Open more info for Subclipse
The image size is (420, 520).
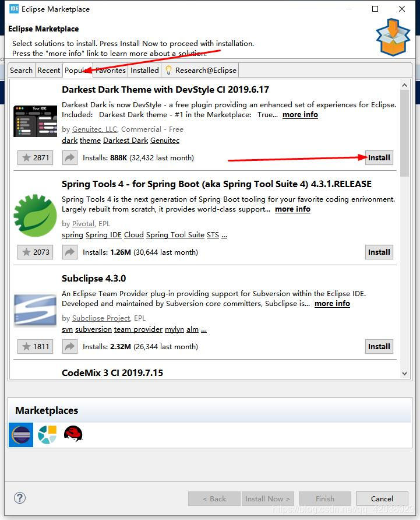(x=332, y=304)
